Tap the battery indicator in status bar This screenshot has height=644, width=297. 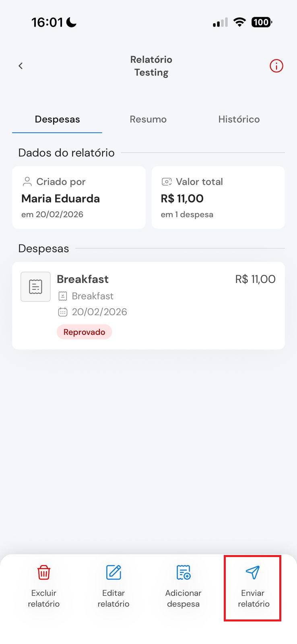(x=262, y=22)
